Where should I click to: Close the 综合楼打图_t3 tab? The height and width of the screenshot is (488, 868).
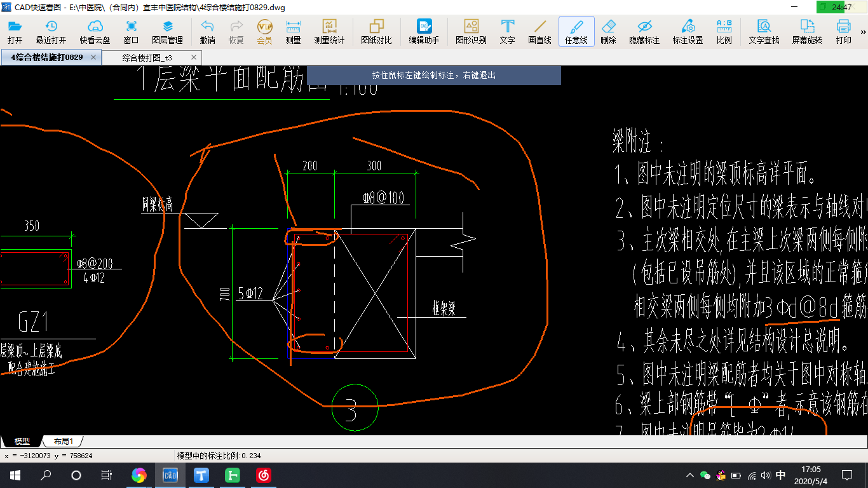(x=194, y=57)
